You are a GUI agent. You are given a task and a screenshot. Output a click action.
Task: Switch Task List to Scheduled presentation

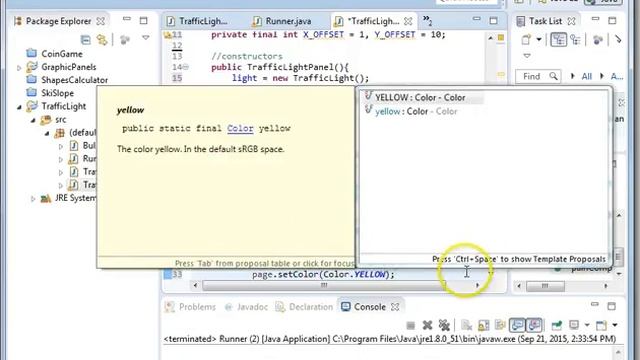click(576, 40)
